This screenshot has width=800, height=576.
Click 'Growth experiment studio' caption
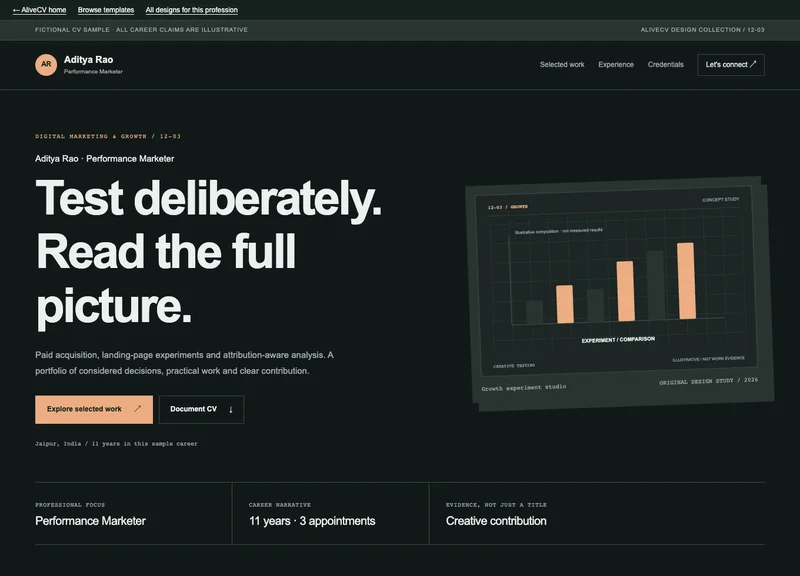(523, 387)
